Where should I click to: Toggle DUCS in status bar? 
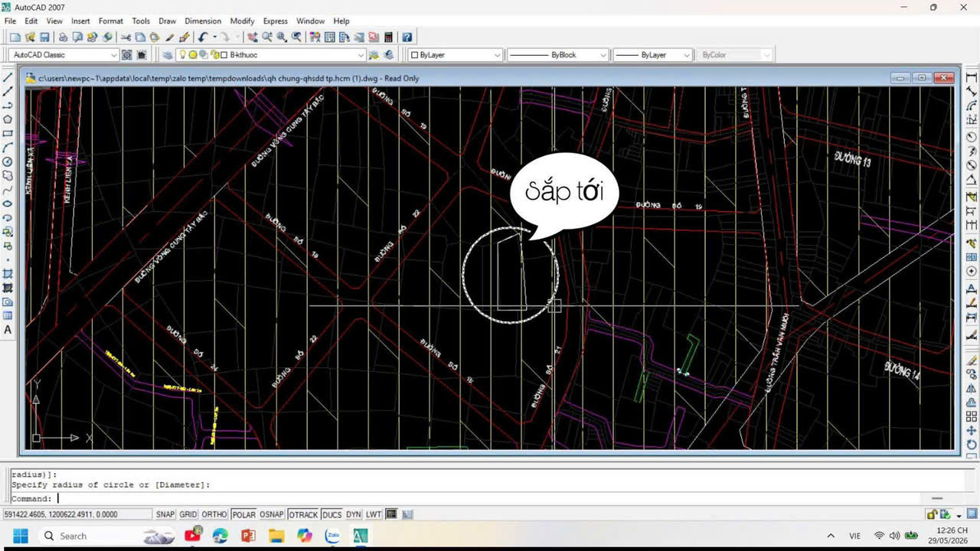click(x=332, y=514)
